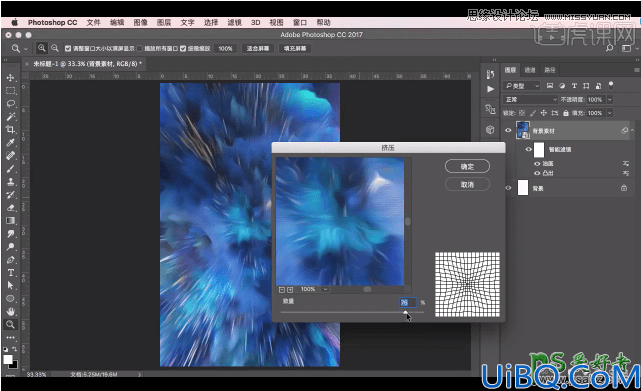Screen dimensions: 641x391
Task: Open the Layers panel options menu
Action: coord(637,70)
